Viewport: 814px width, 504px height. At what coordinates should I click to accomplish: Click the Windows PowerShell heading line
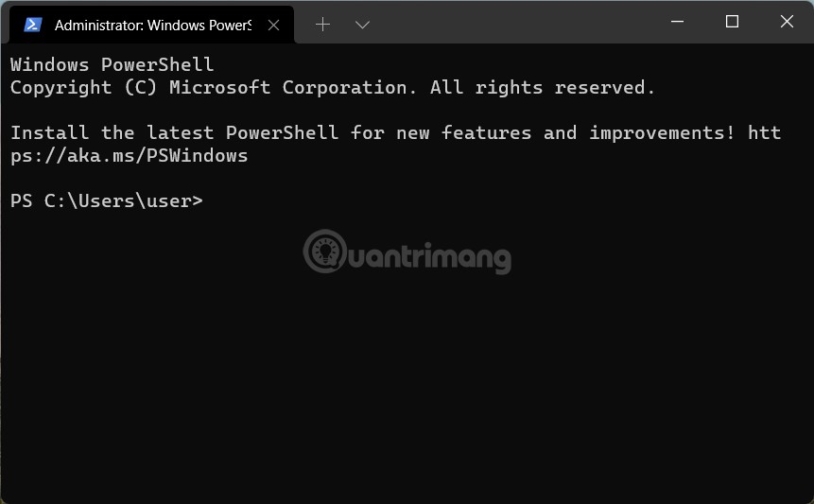click(112, 65)
